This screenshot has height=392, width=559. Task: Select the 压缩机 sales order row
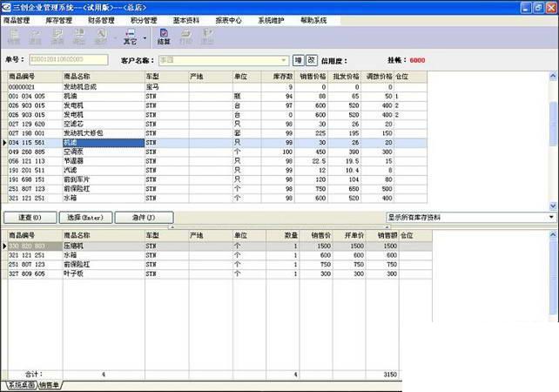pyautogui.click(x=219, y=247)
